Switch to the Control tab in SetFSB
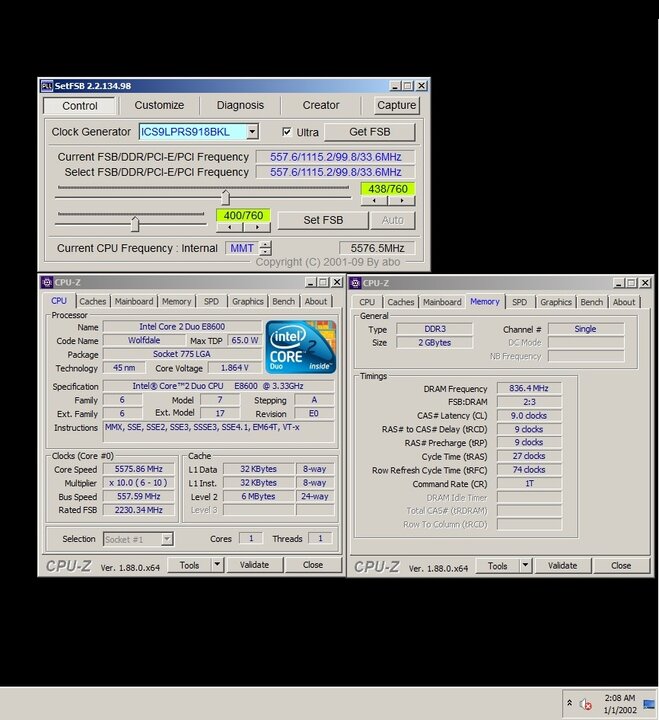Viewport: 659px width, 720px height. pos(79,106)
